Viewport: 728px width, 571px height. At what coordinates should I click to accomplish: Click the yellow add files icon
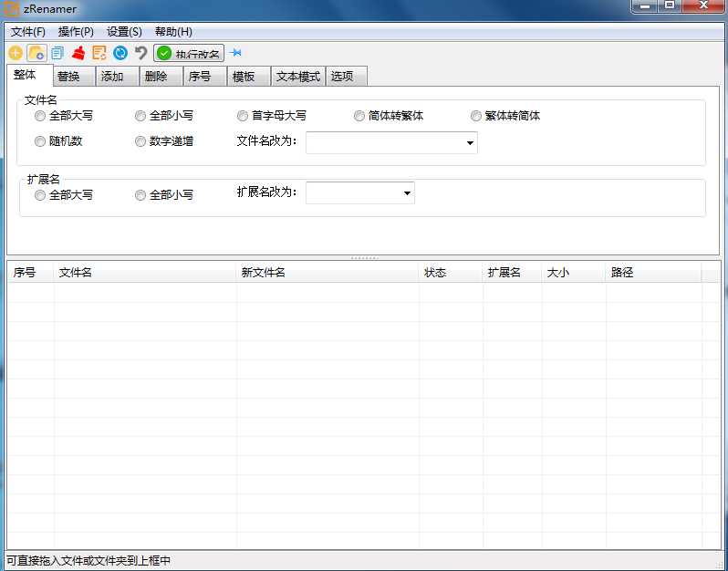coord(16,53)
